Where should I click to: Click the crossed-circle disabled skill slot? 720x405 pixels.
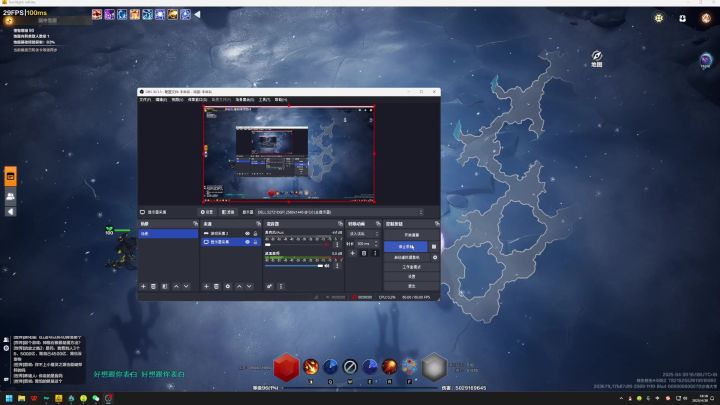coord(350,367)
